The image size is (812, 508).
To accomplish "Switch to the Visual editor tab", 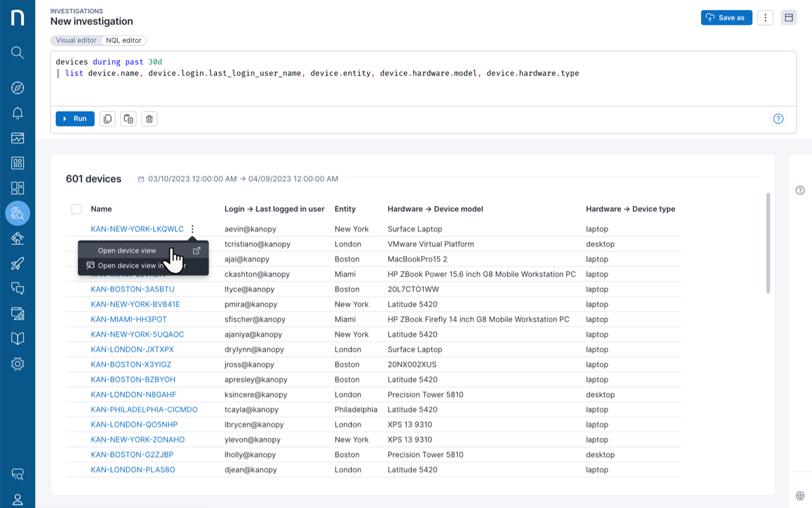I will tap(75, 40).
